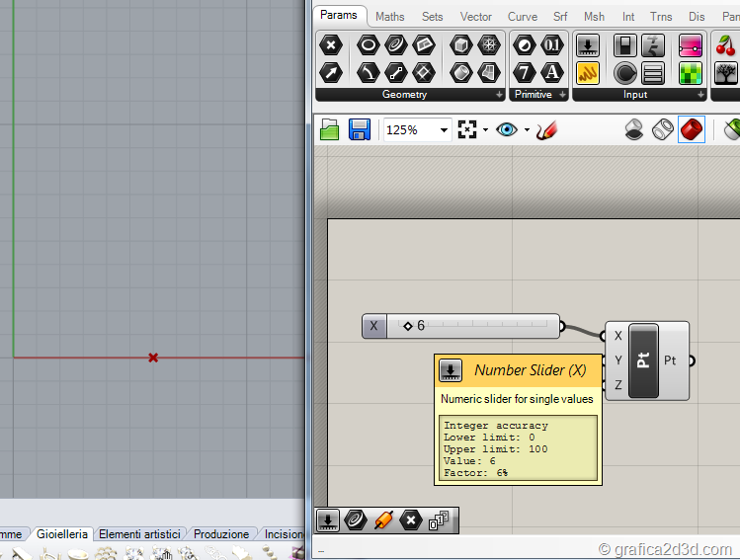The height and width of the screenshot is (560, 740).
Task: Open the named views eye dropdown arrow
Action: click(x=527, y=129)
